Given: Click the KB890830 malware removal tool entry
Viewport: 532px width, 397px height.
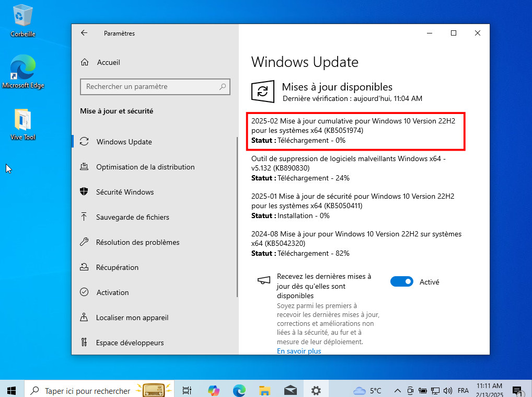Looking at the screenshot, I should coord(349,168).
